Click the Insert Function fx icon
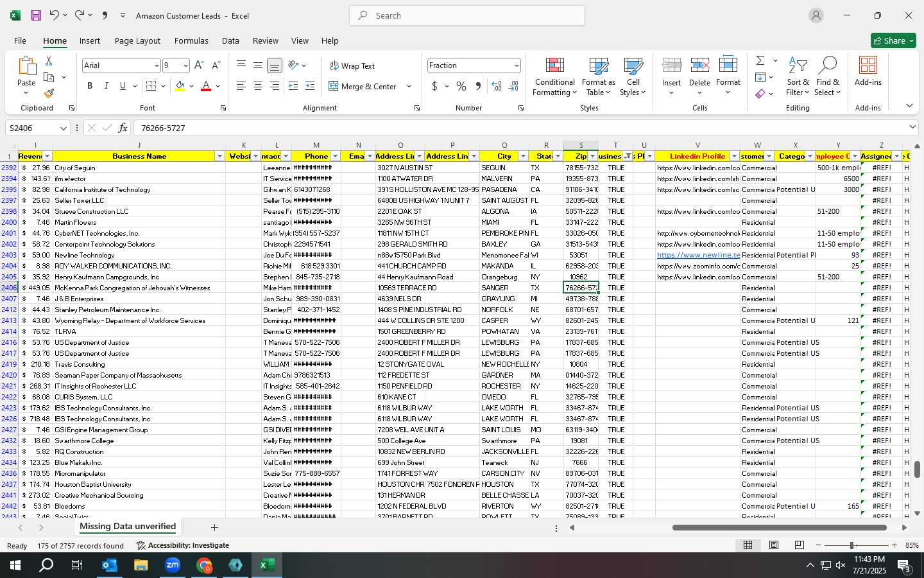 coord(123,128)
